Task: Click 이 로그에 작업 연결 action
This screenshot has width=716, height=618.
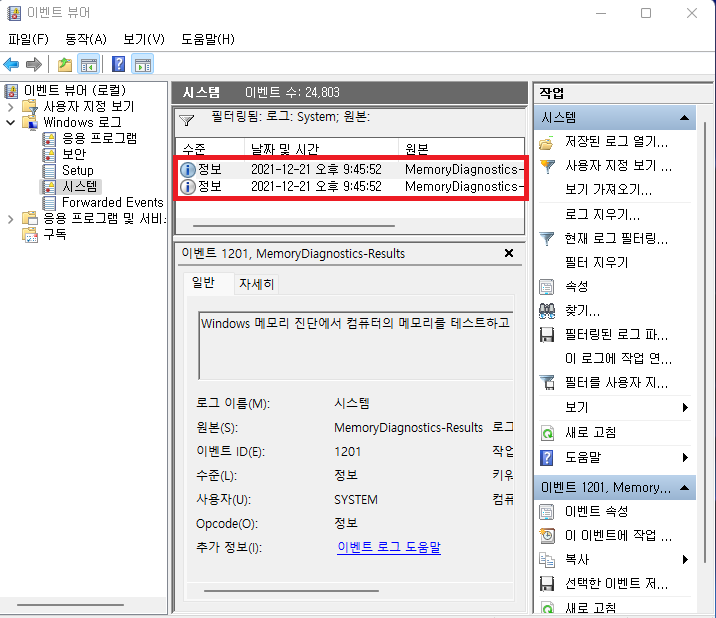Action: 618,359
